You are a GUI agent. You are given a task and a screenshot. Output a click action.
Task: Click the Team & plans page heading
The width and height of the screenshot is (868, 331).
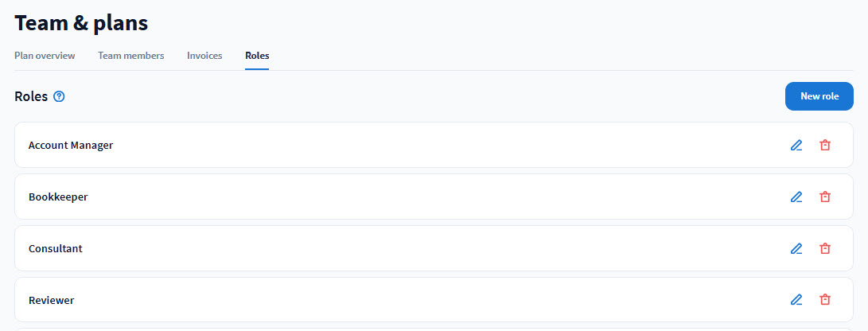[81, 23]
